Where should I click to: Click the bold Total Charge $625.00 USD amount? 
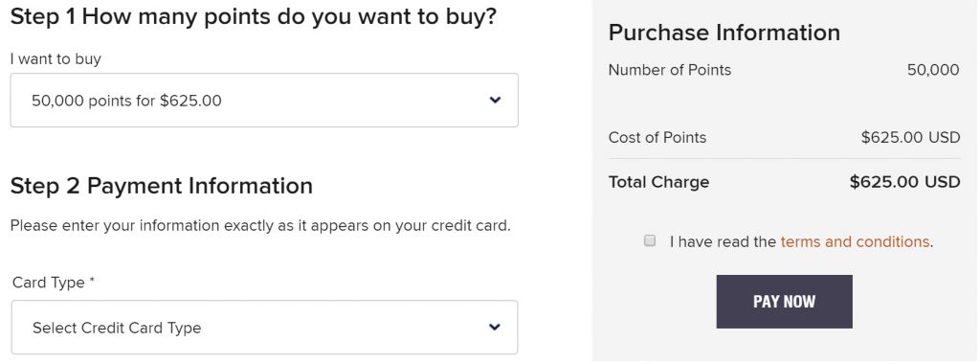coord(904,182)
